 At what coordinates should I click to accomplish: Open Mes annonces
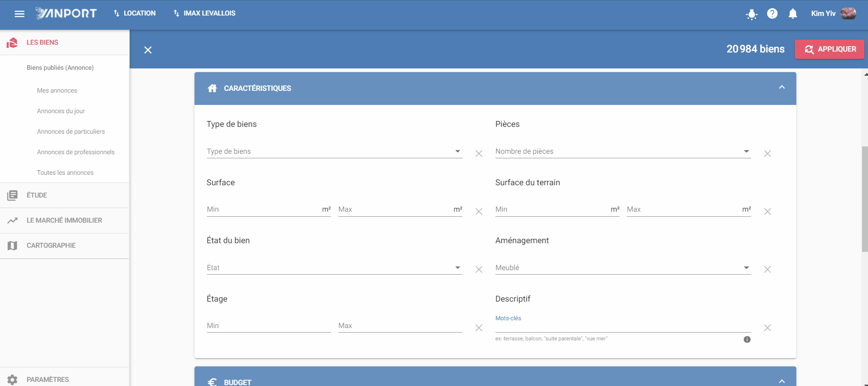(57, 90)
